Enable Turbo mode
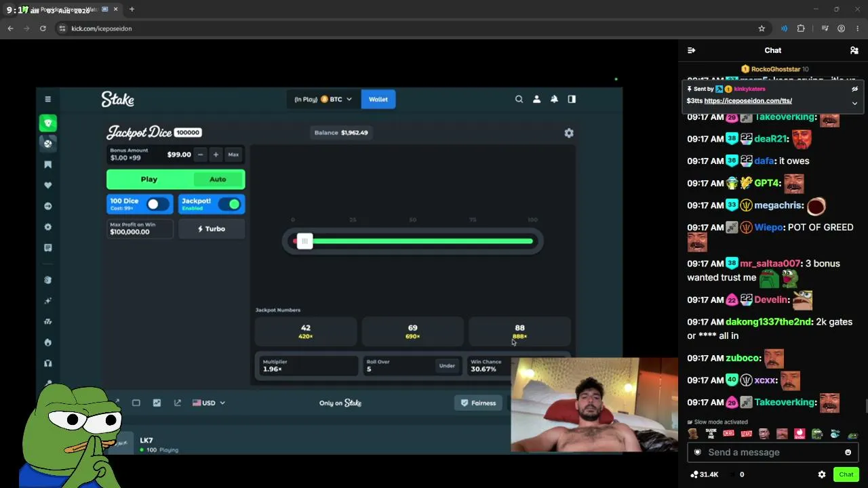This screenshot has width=868, height=488. click(x=212, y=229)
